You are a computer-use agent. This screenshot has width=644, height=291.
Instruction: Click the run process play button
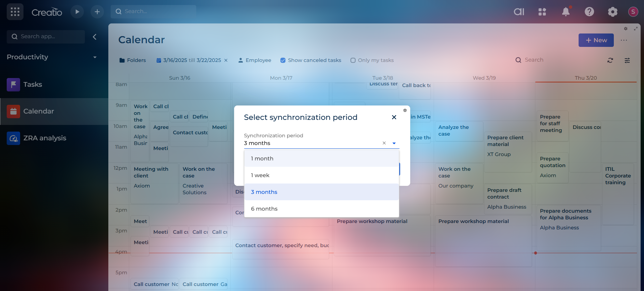[x=77, y=12]
